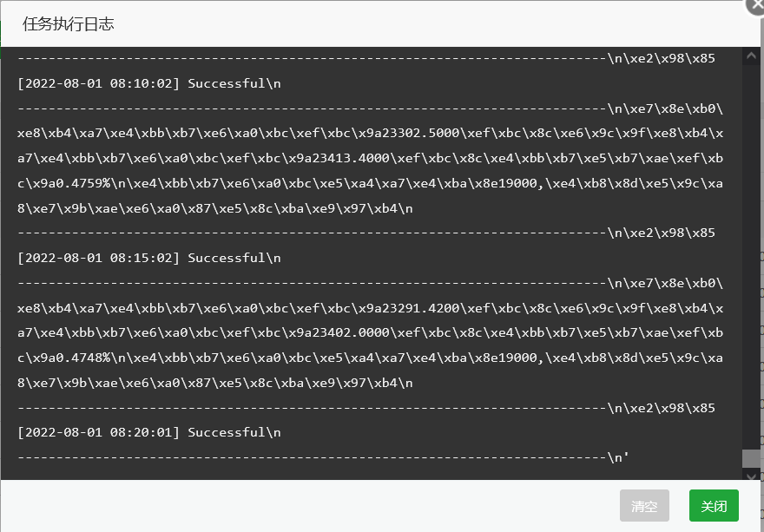Close the dialog with the round X icon
The image size is (764, 532).
pos(756,5)
